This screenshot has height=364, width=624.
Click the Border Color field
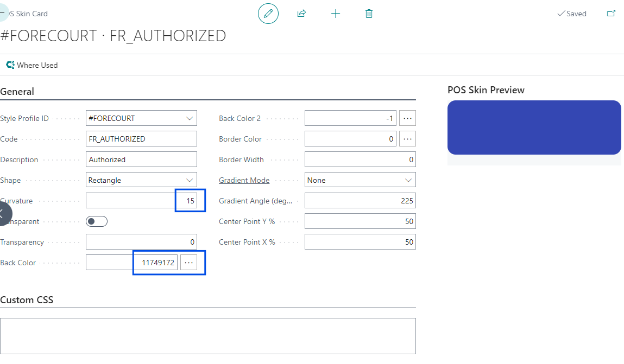pos(350,139)
